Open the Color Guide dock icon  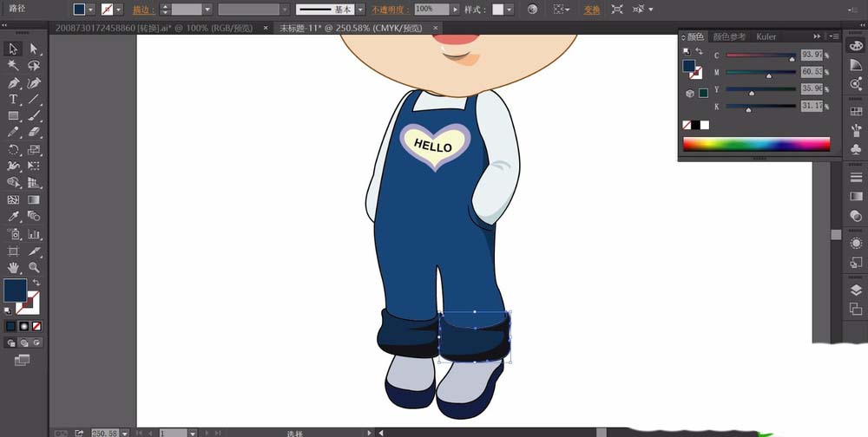856,65
